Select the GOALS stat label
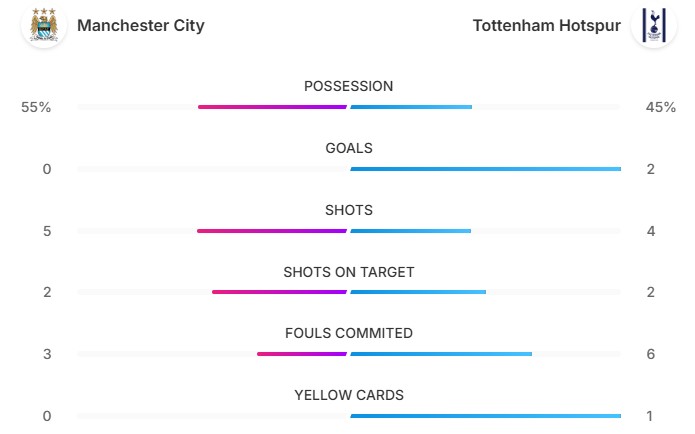 (348, 148)
